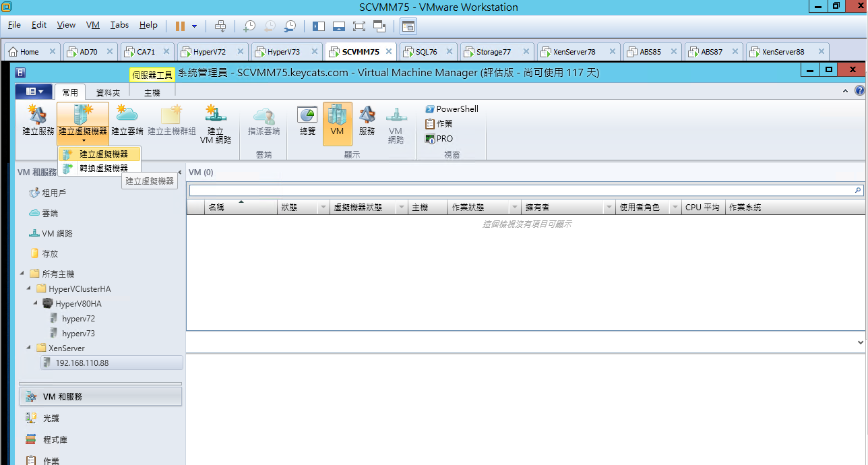Open the VMware Edit menu

(x=39, y=25)
